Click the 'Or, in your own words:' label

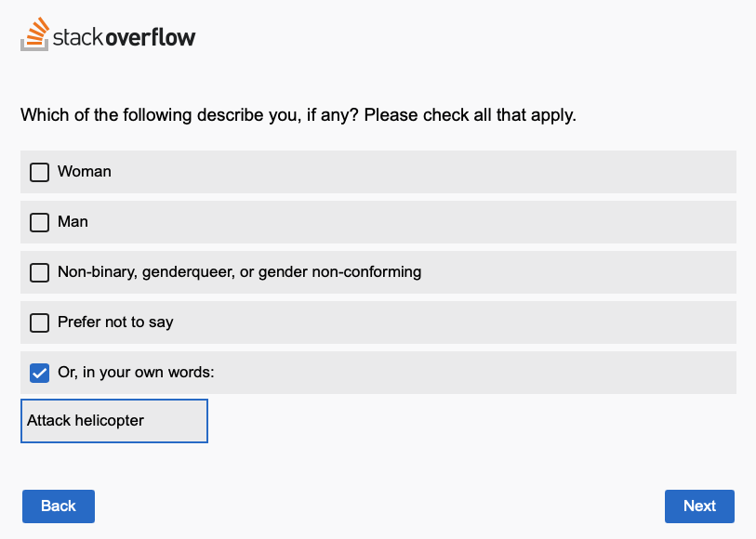pyautogui.click(x=136, y=373)
